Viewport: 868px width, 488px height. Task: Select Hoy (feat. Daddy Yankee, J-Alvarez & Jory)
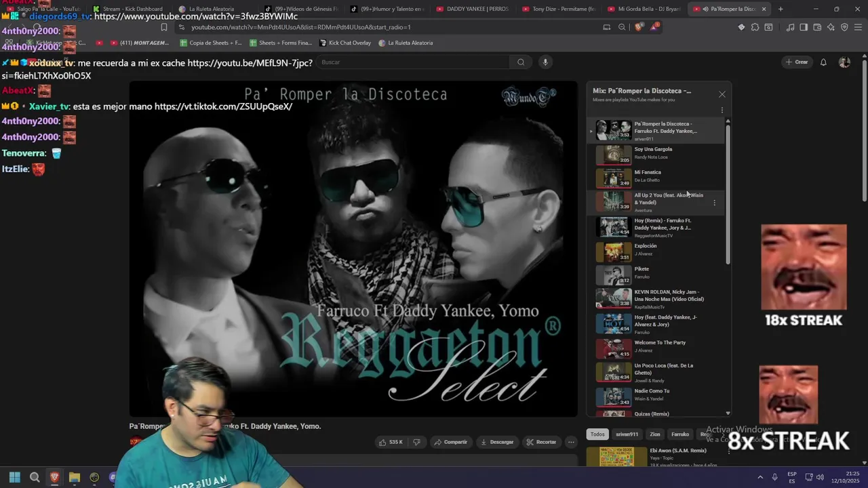(656, 323)
